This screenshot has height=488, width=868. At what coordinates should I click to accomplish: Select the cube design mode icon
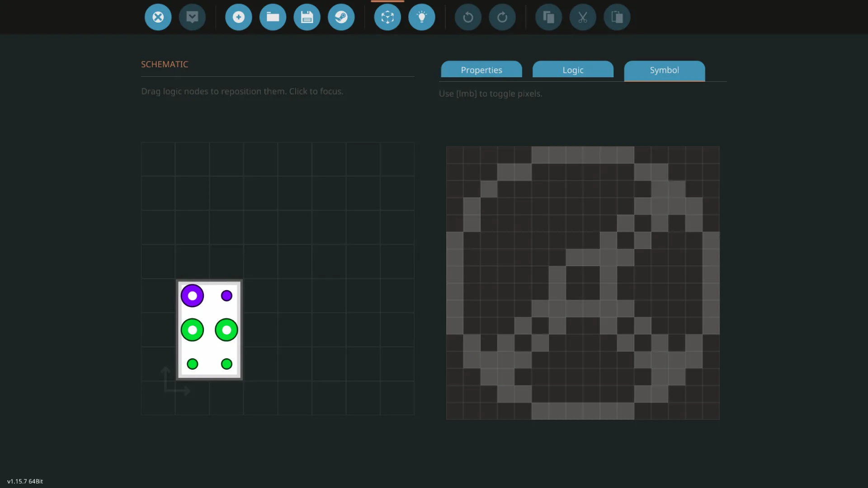click(x=387, y=17)
